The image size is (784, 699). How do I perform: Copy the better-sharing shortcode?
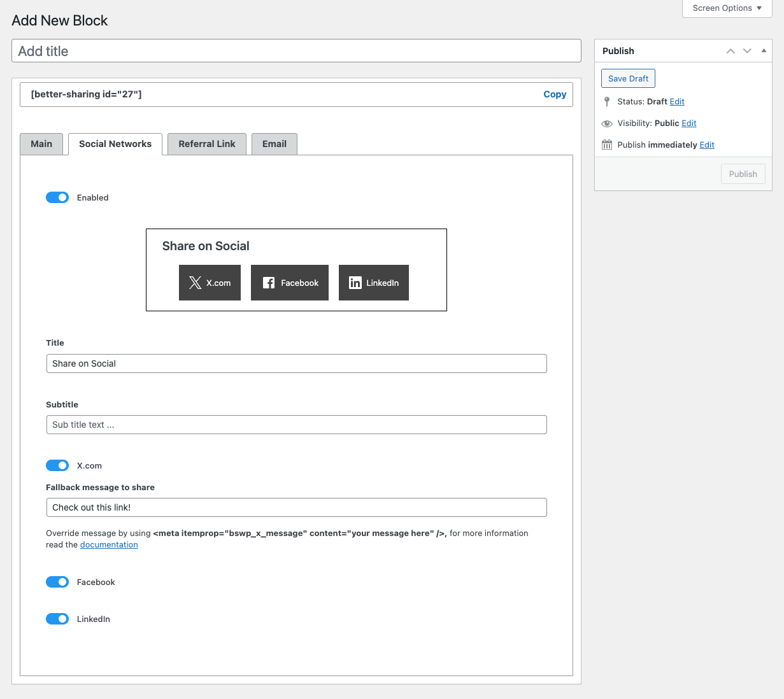pyautogui.click(x=555, y=94)
